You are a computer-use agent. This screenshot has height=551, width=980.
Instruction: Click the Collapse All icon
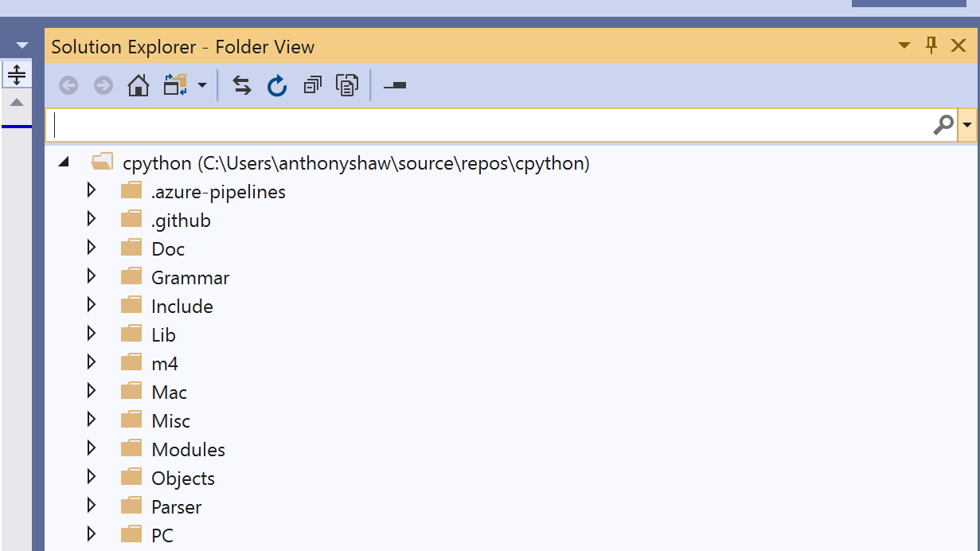coord(312,85)
